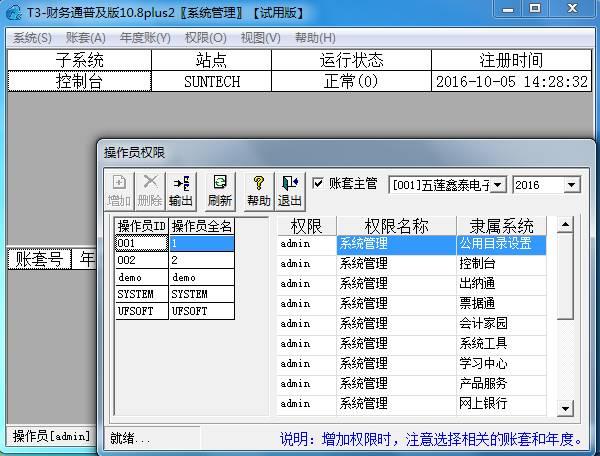Viewport: 600px width, 456px height.
Task: Click the 输出 (Export) toolbar icon
Action: [x=181, y=191]
